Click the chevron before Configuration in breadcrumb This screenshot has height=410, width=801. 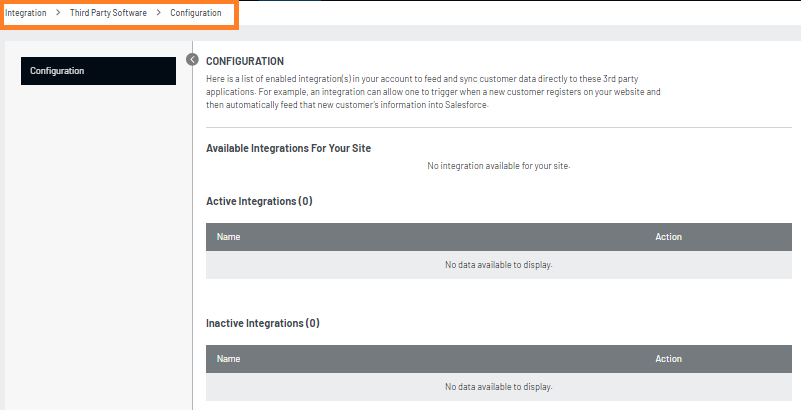(159, 13)
